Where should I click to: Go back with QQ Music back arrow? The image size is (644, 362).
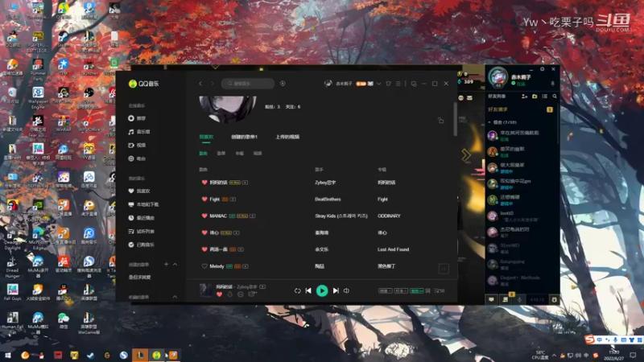point(200,84)
